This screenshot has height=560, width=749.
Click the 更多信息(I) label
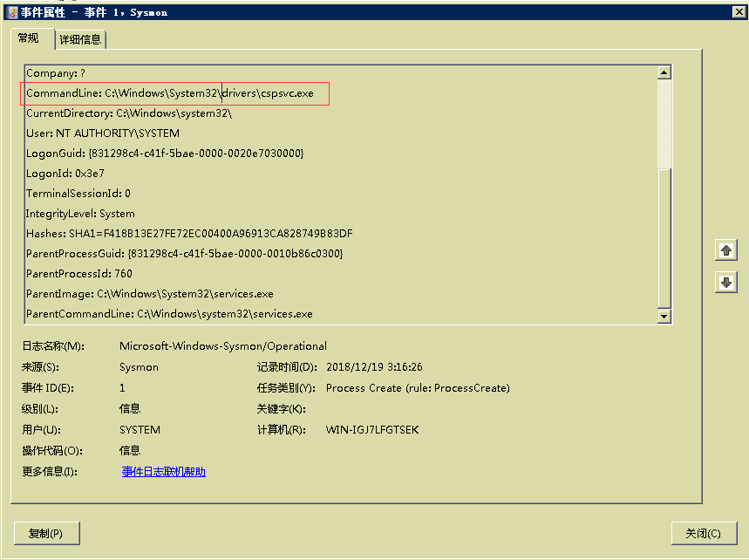(50, 472)
